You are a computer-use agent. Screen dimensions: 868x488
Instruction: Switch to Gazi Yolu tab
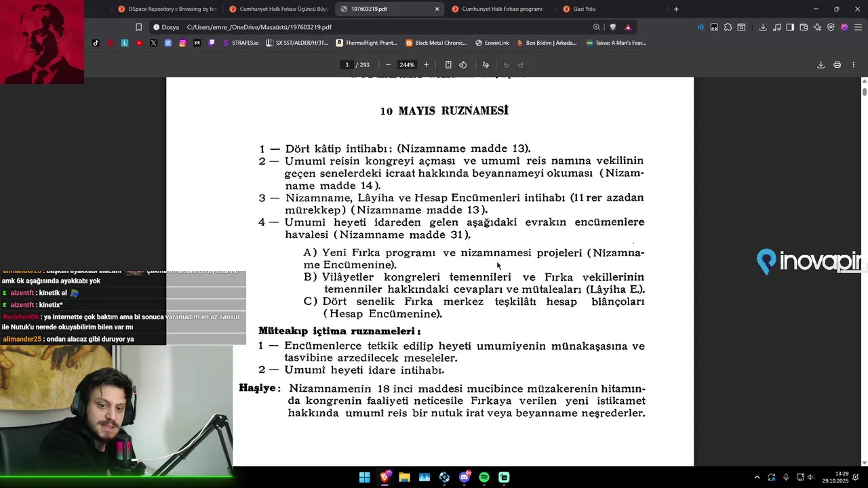point(612,9)
